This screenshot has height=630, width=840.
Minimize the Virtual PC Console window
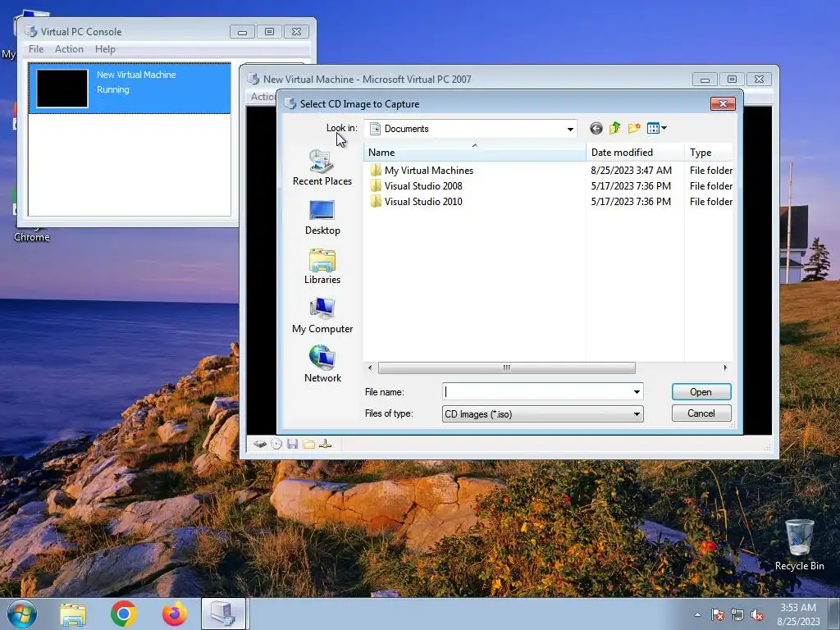pos(242,32)
